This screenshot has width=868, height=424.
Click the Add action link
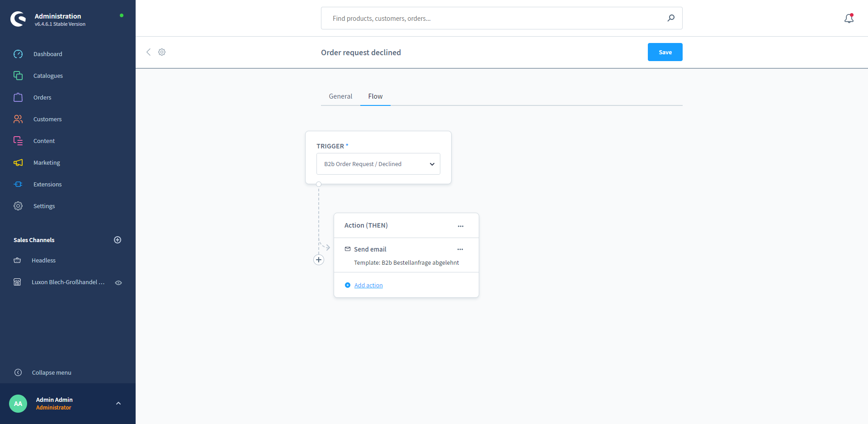[368, 285]
